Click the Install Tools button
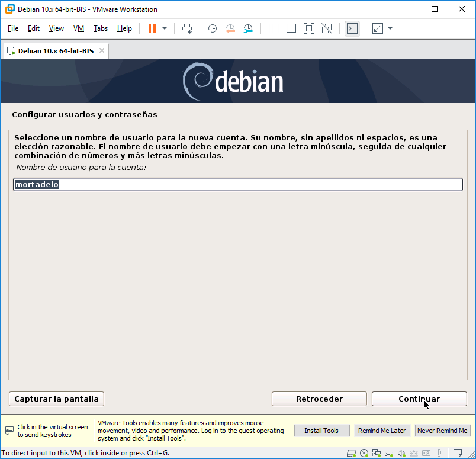 (322, 431)
